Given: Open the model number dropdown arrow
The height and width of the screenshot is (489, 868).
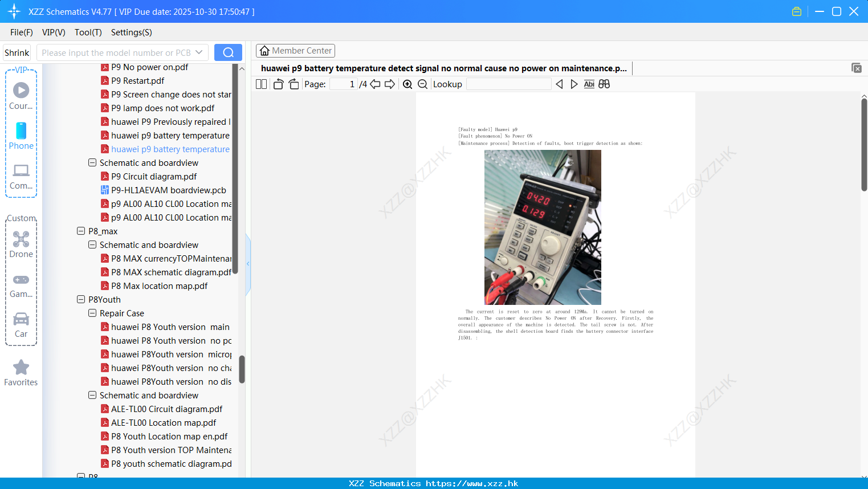Looking at the screenshot, I should click(x=199, y=52).
